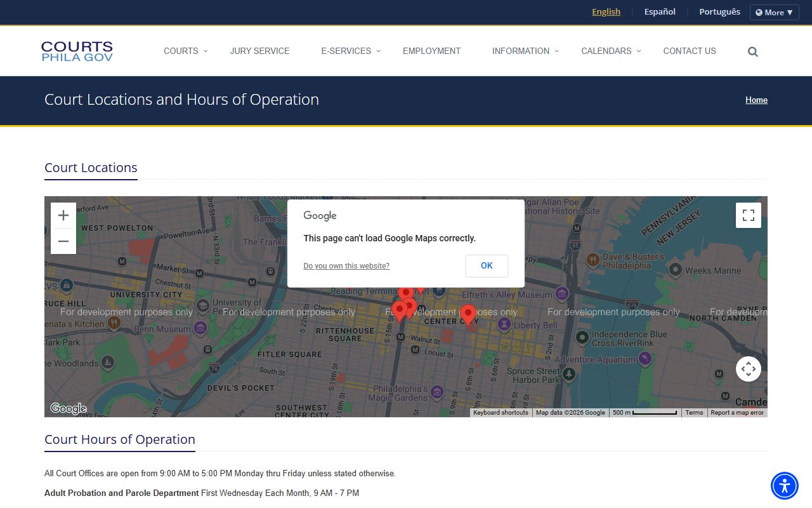
Task: Click the Penn Museum map pin
Action: click(200, 328)
